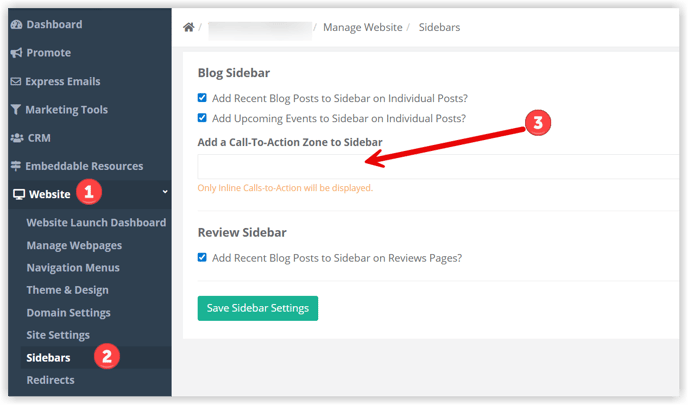
Task: Click Manage Website breadcrumb link
Action: coord(362,27)
